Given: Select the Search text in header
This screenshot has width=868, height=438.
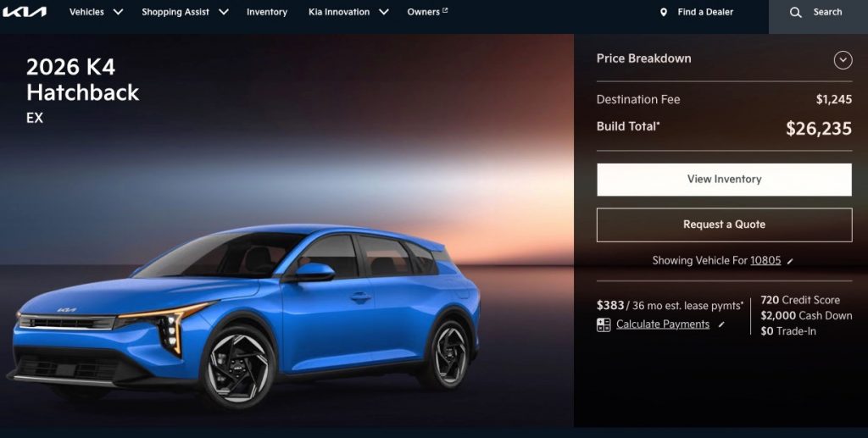Looking at the screenshot, I should (827, 12).
